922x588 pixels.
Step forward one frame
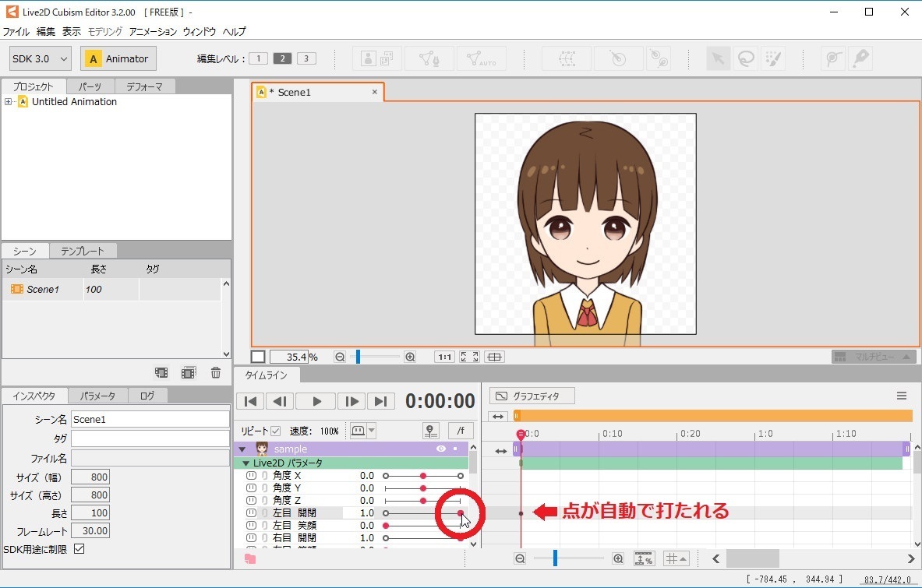point(351,401)
